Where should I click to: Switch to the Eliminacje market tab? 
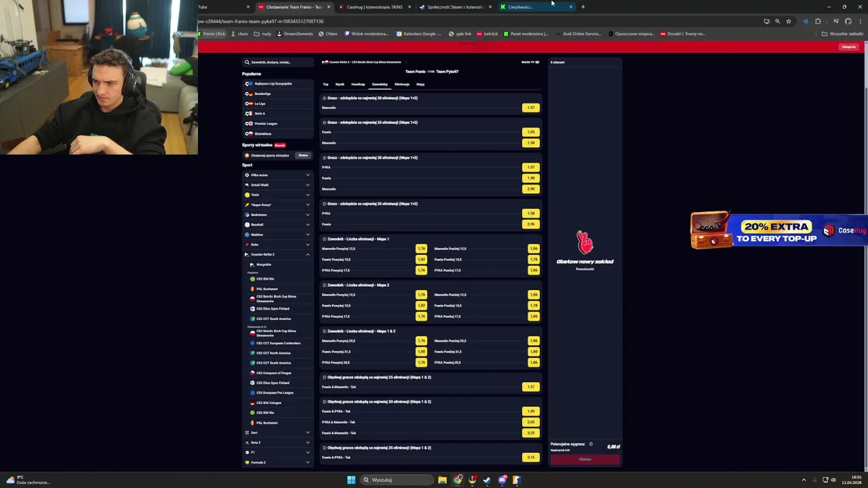tap(402, 84)
